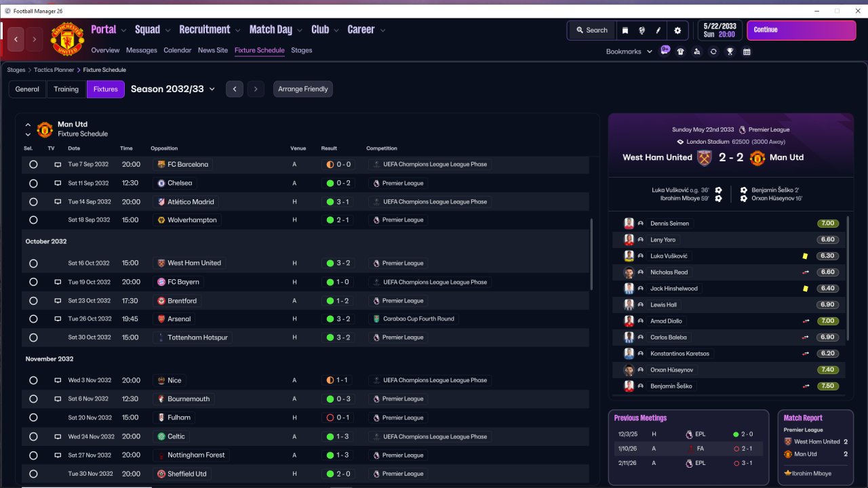Expand the Career menu dropdown arrow

(382, 30)
